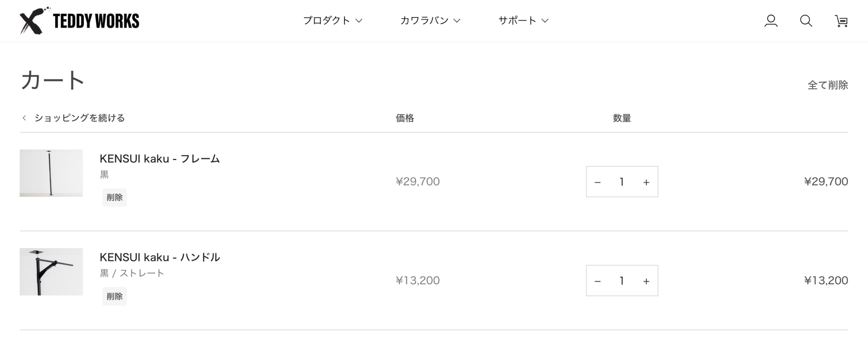Image resolution: width=868 pixels, height=346 pixels.
Task: Open the KENSUI kaku frame (フレーム) product thumbnail
Action: (x=51, y=173)
